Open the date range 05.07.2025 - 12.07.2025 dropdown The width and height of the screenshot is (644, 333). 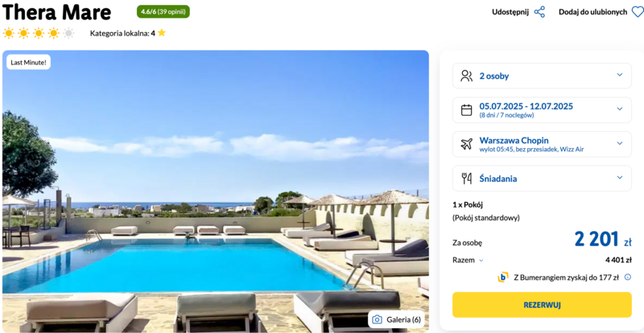pyautogui.click(x=542, y=109)
